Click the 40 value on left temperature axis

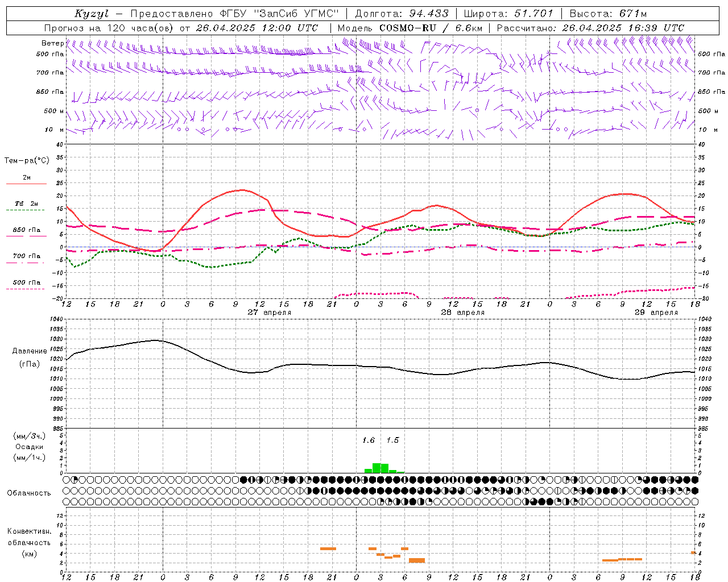pos(60,145)
